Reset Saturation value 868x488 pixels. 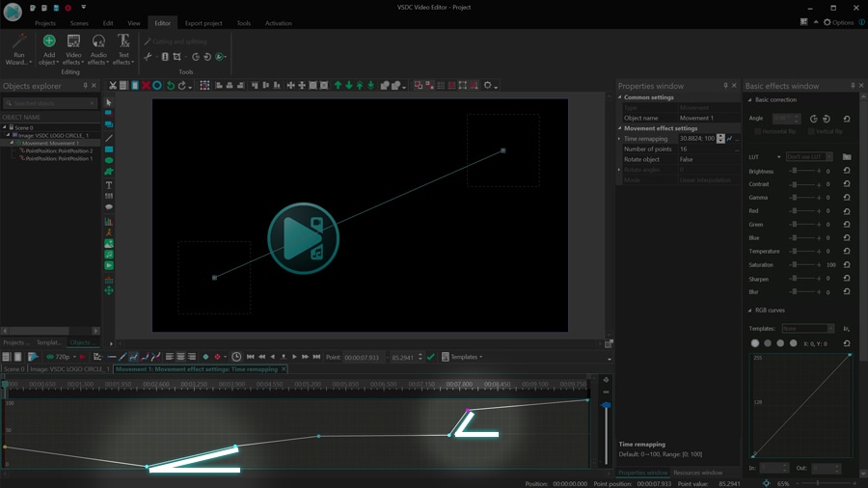(847, 264)
